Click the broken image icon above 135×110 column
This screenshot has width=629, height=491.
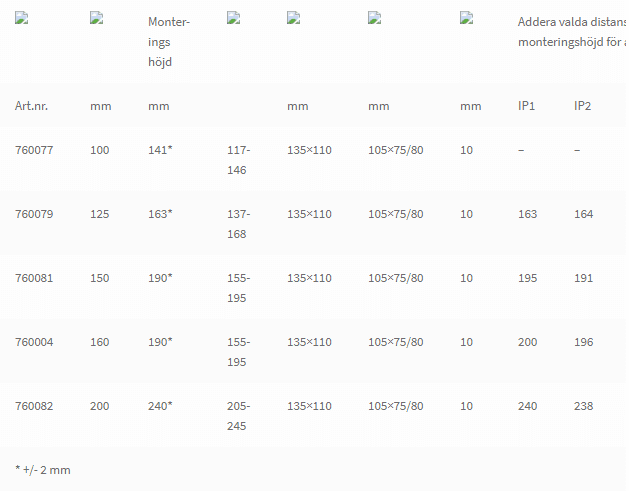pyautogui.click(x=293, y=18)
